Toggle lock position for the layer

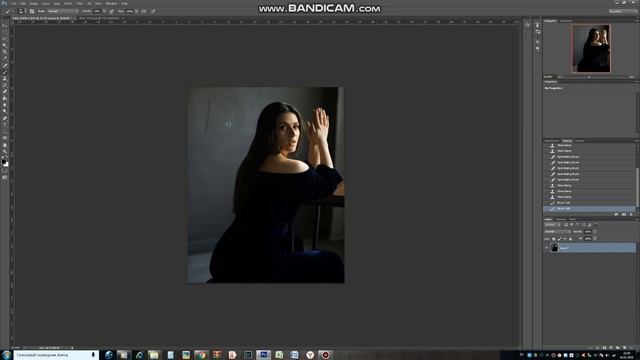point(565,239)
